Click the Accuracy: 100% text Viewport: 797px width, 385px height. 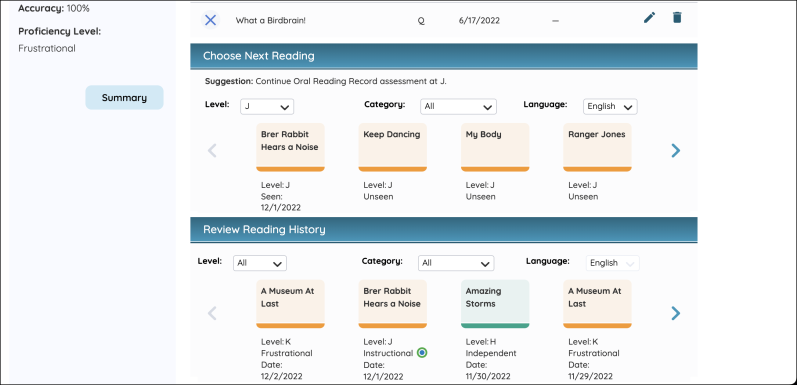[54, 8]
